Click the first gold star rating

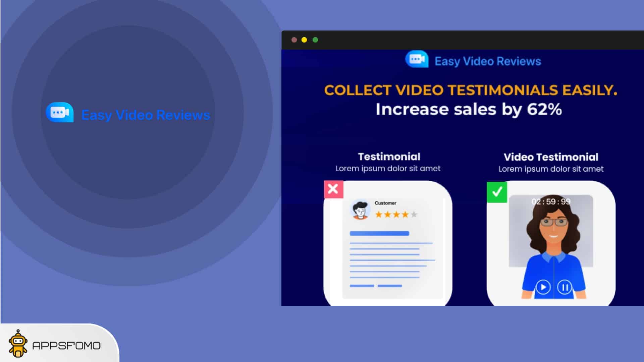(x=379, y=215)
